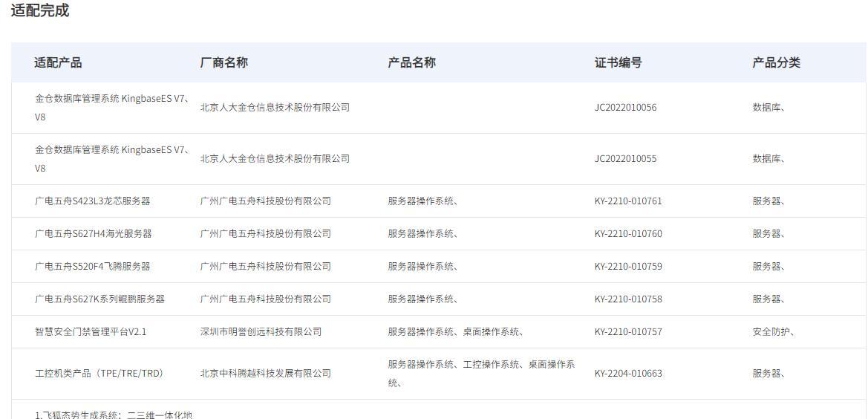The width and height of the screenshot is (868, 419).
Task: Click 服务器操作系统 in KY-2210-010758 row
Action: [422, 299]
